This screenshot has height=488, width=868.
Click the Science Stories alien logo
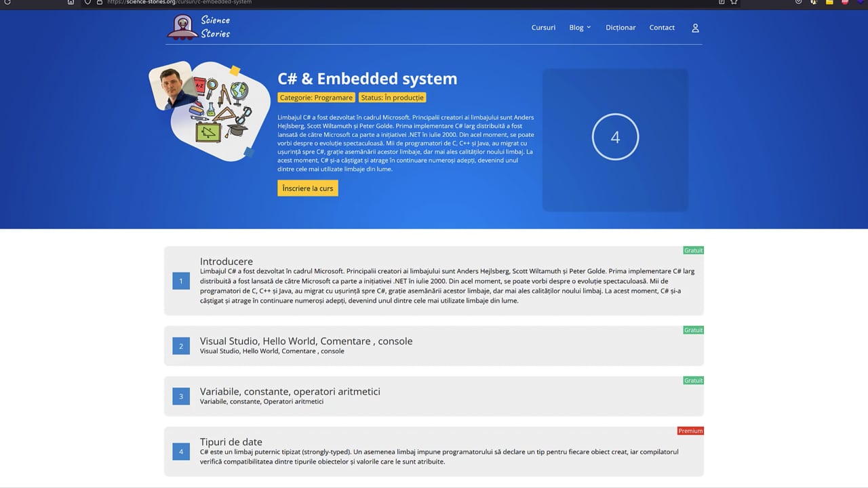[x=182, y=27]
